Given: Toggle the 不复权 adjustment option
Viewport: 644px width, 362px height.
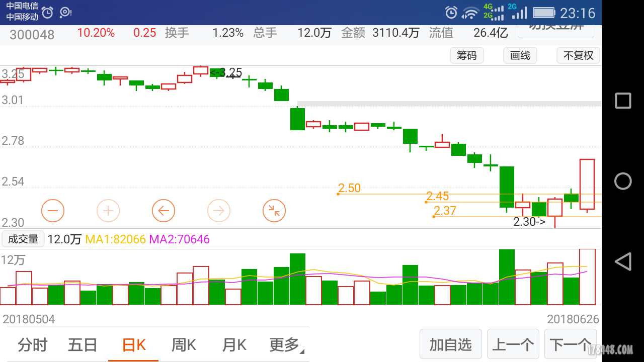Looking at the screenshot, I should 579,55.
